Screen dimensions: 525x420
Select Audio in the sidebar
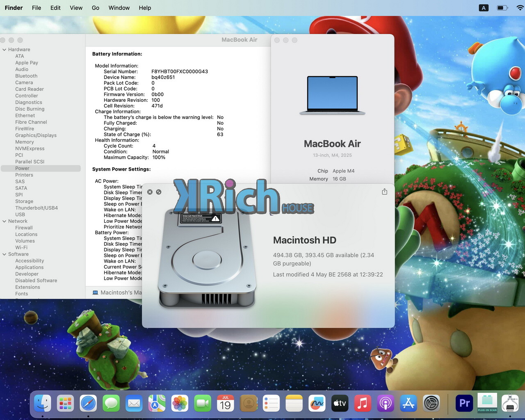22,69
